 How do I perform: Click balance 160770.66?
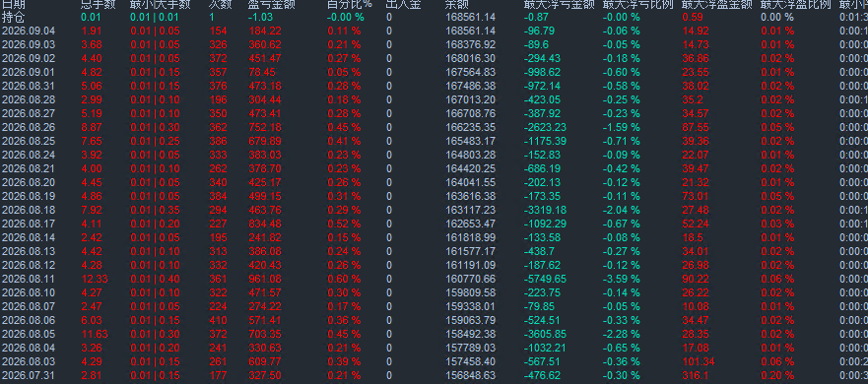(x=471, y=279)
